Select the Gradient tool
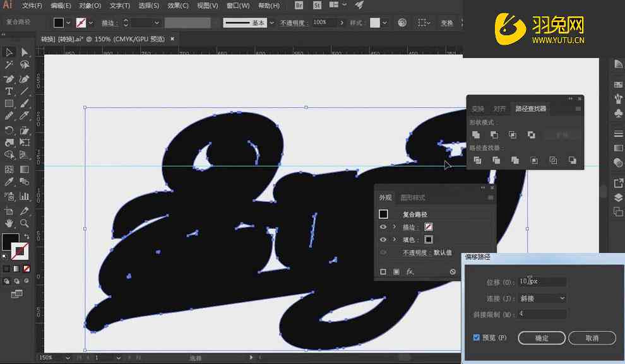 tap(25, 169)
